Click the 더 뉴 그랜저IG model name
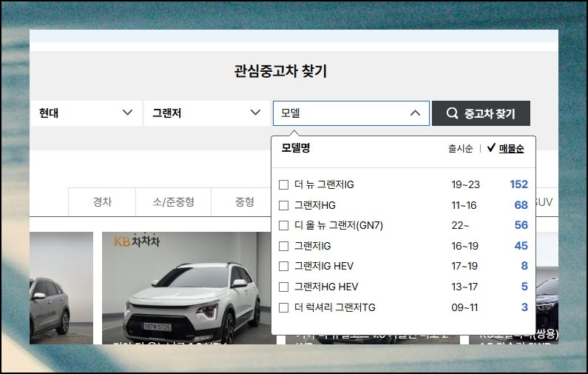Image resolution: width=588 pixels, height=374 pixels. click(324, 184)
